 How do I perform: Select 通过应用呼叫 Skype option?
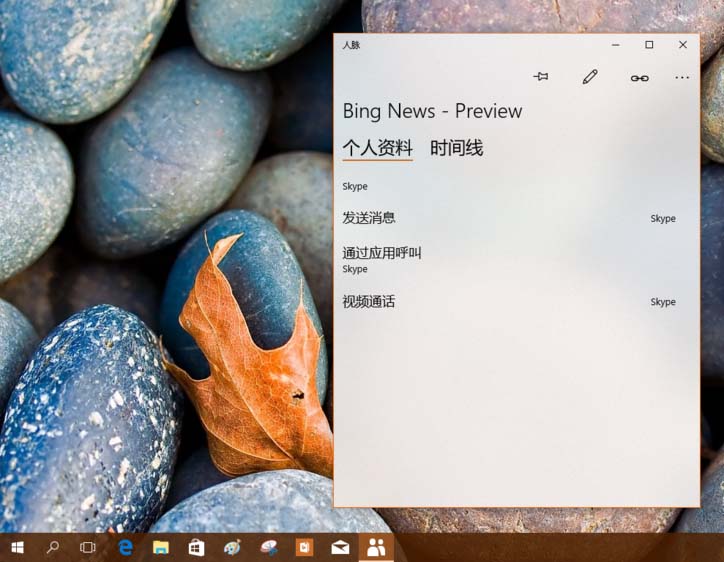coord(382,253)
